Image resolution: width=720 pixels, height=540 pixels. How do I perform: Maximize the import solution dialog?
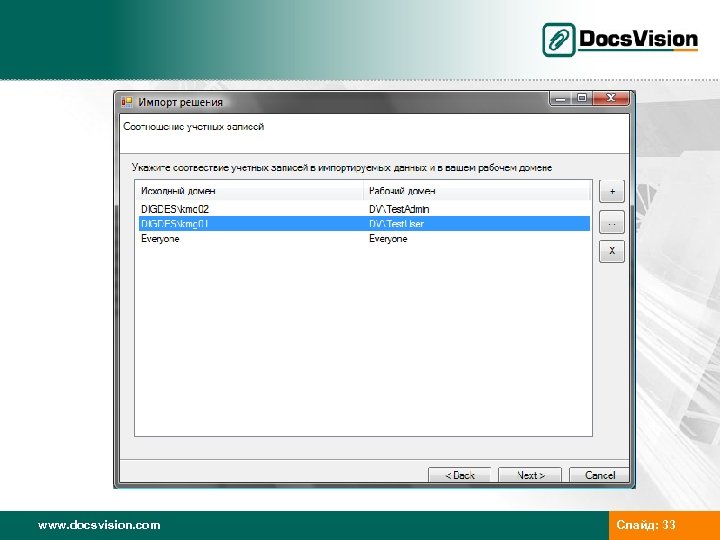point(582,98)
